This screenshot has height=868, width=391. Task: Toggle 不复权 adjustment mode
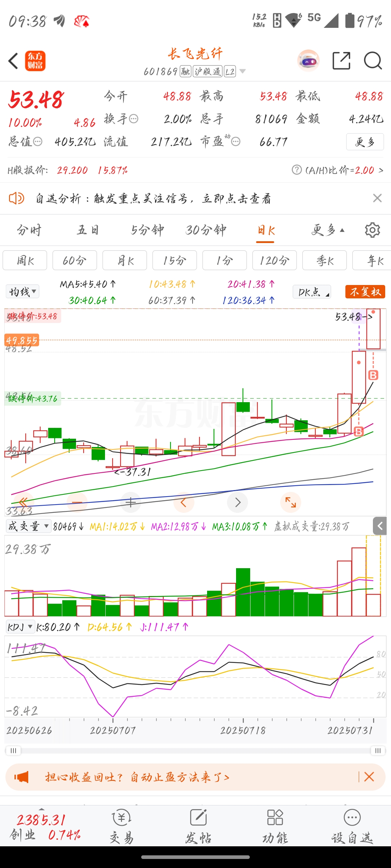pos(365,292)
